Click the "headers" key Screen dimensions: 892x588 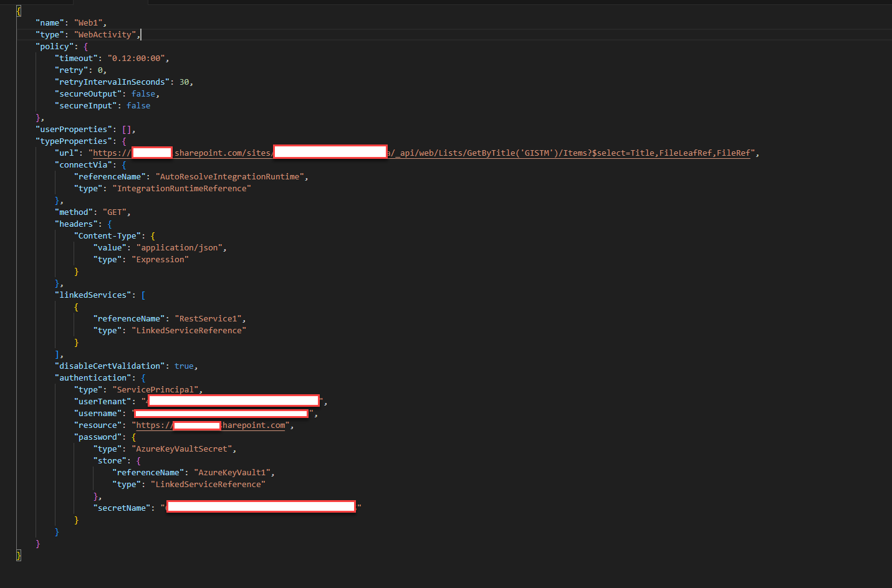point(76,224)
